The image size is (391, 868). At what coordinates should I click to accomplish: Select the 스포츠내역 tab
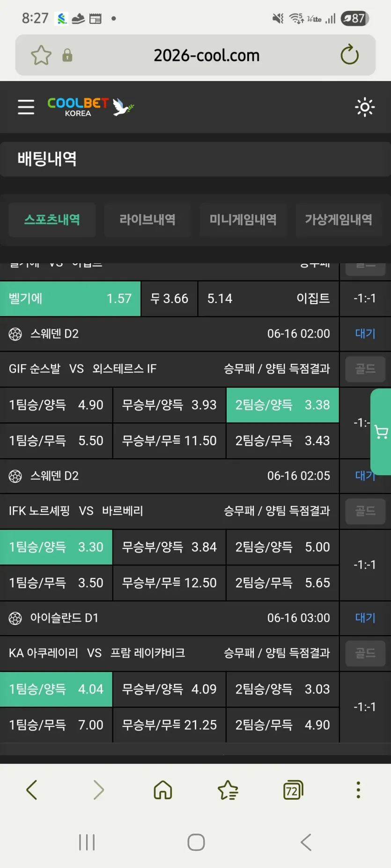pyautogui.click(x=52, y=219)
